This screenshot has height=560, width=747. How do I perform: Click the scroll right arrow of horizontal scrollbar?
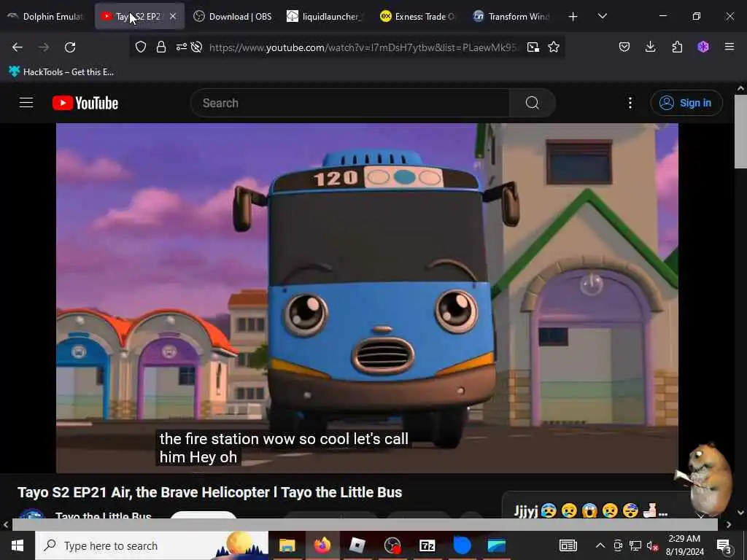pos(729,525)
